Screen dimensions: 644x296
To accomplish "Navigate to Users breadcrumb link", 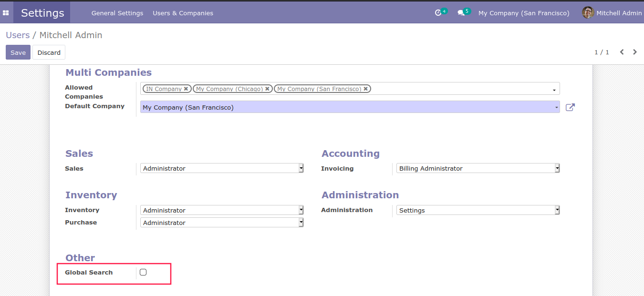I will (18, 35).
